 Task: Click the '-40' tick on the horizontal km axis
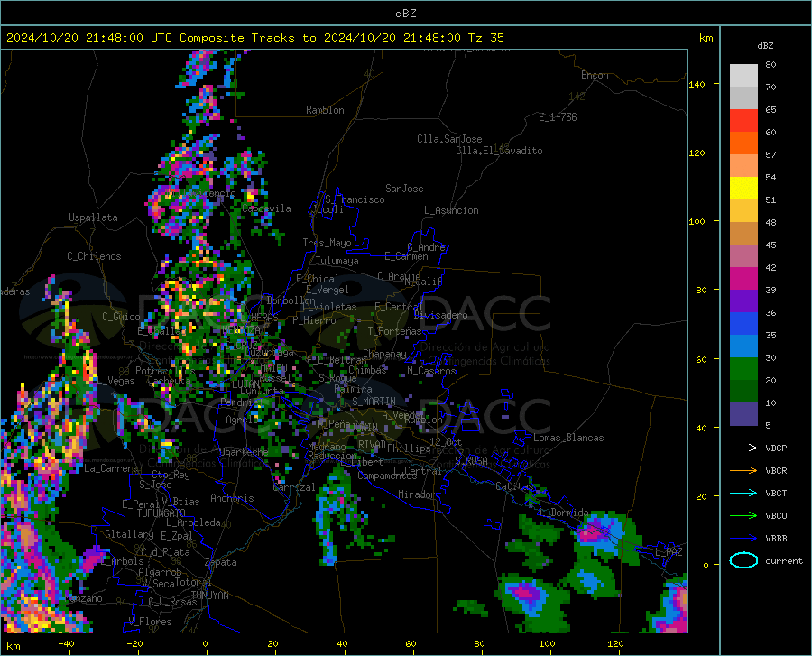(66, 643)
